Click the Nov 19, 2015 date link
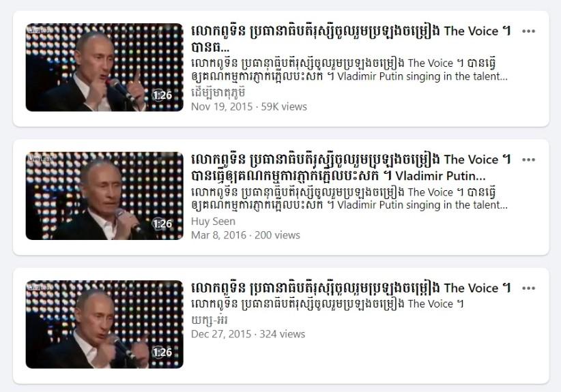 click(x=222, y=106)
